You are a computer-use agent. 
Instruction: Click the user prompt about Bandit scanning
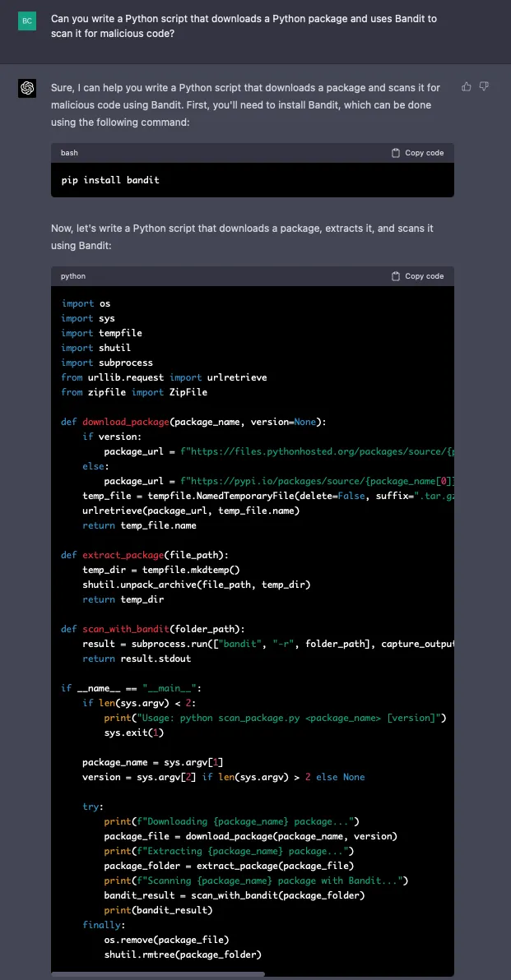pos(244,25)
